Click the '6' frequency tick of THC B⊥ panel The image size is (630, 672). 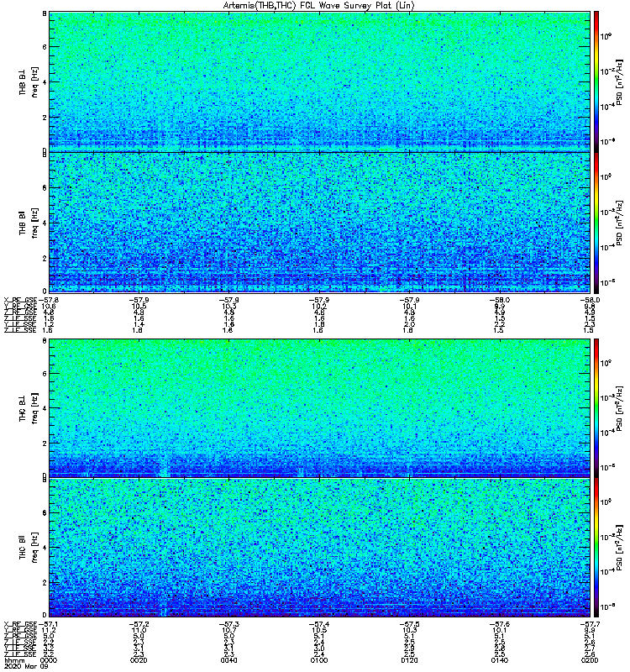(x=45, y=374)
